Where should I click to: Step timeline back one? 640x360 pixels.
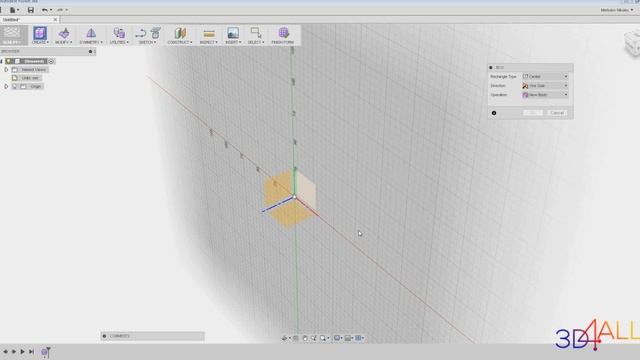[14, 351]
